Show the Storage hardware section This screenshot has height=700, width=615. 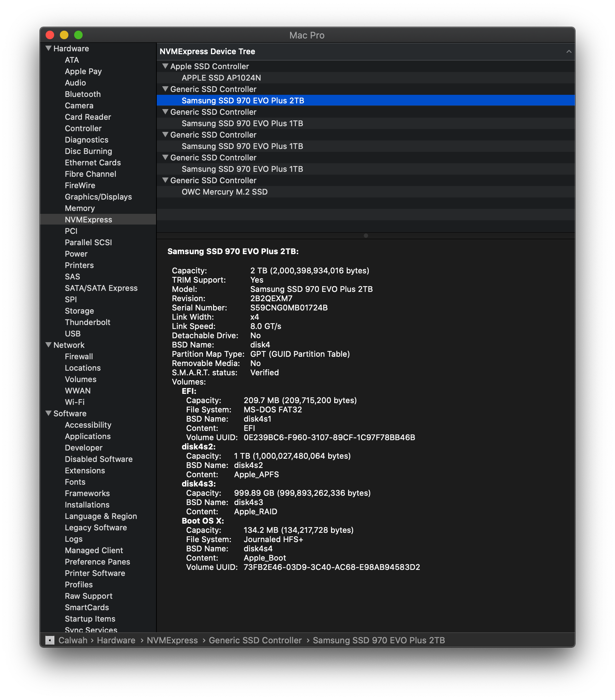[x=79, y=311]
